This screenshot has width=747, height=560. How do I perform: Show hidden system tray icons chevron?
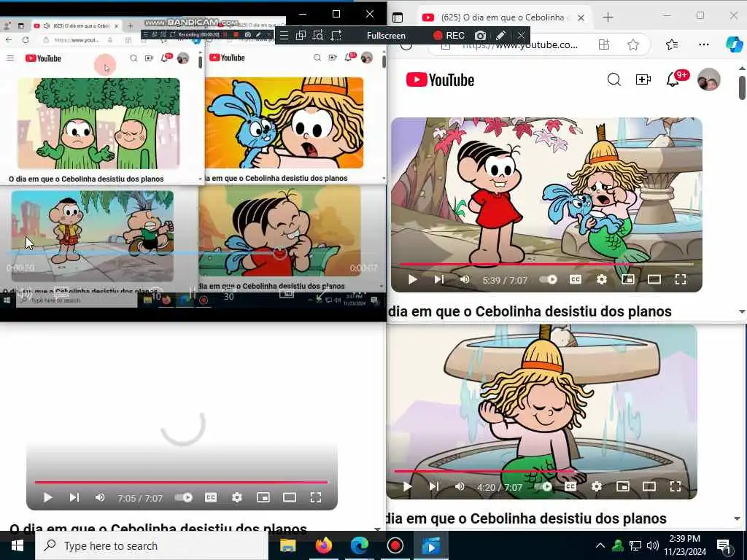coord(600,545)
